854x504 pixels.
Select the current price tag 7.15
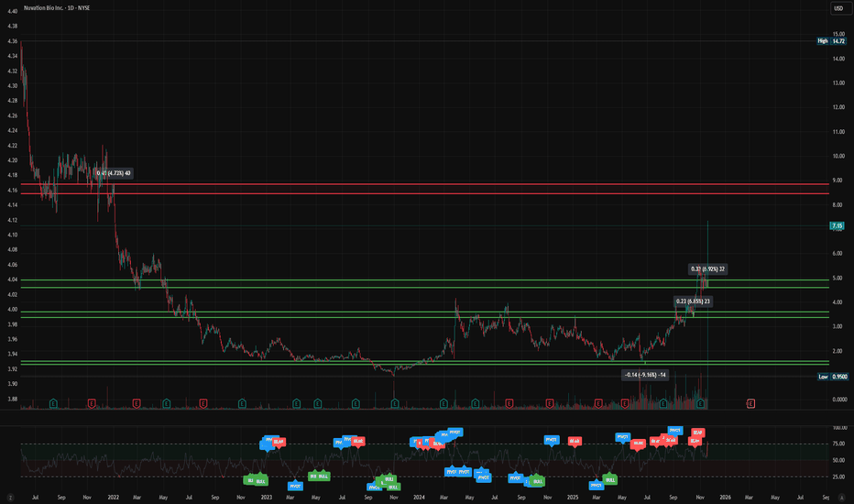(836, 225)
